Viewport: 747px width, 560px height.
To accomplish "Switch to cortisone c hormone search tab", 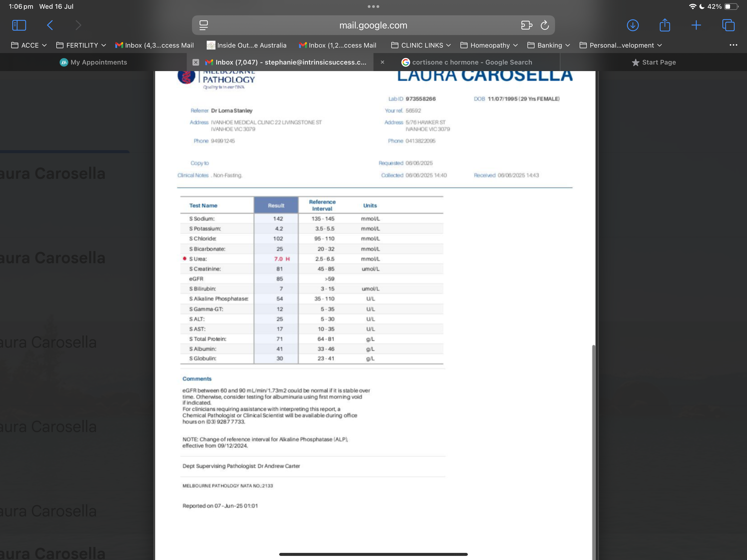I will pos(471,62).
